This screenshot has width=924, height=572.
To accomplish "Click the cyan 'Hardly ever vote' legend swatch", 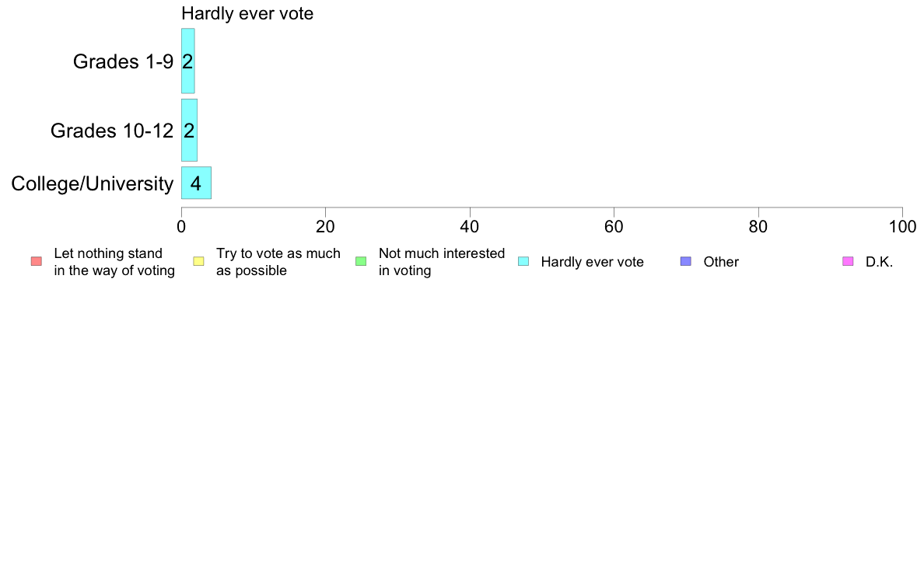I will click(523, 262).
